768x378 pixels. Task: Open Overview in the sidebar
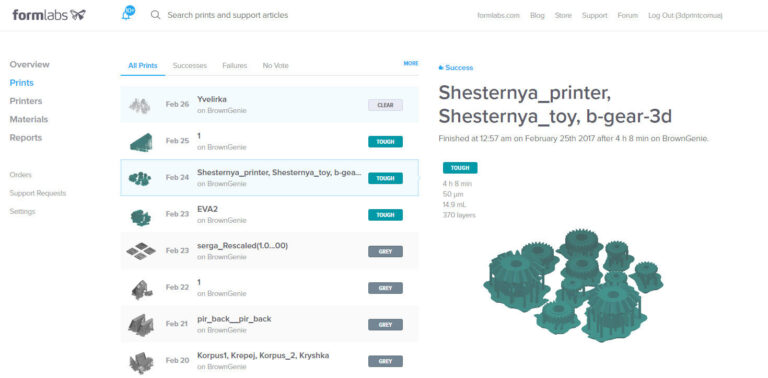29,65
